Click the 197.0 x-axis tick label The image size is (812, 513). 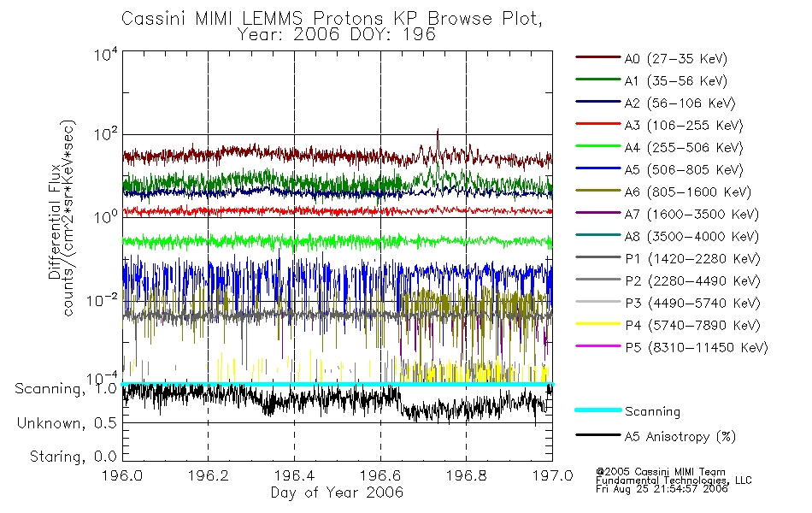(552, 475)
